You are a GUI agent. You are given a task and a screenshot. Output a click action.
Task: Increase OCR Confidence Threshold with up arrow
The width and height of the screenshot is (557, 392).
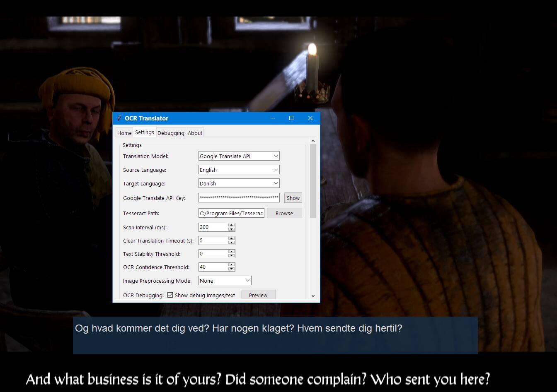tap(232, 265)
